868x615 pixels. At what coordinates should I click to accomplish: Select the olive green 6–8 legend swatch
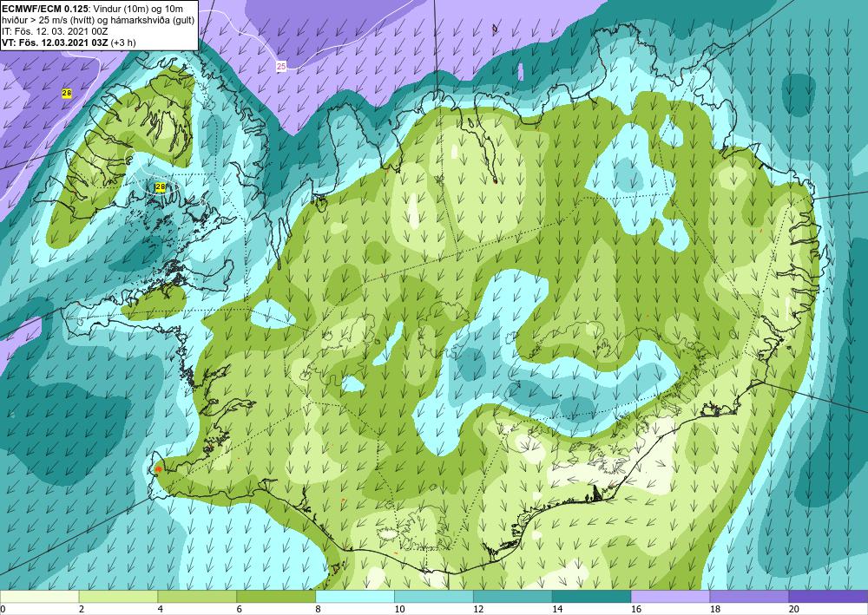[276, 597]
